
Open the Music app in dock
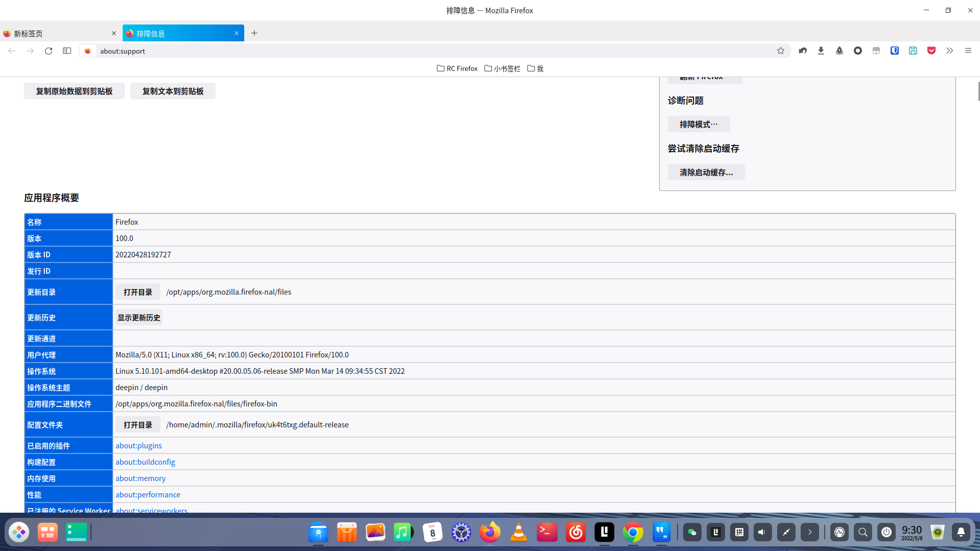pos(404,532)
